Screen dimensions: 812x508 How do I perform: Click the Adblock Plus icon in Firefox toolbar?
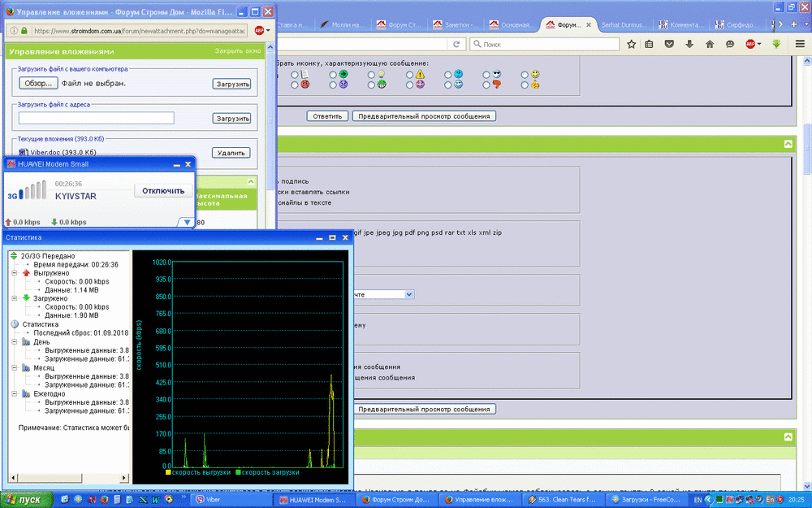753,43
